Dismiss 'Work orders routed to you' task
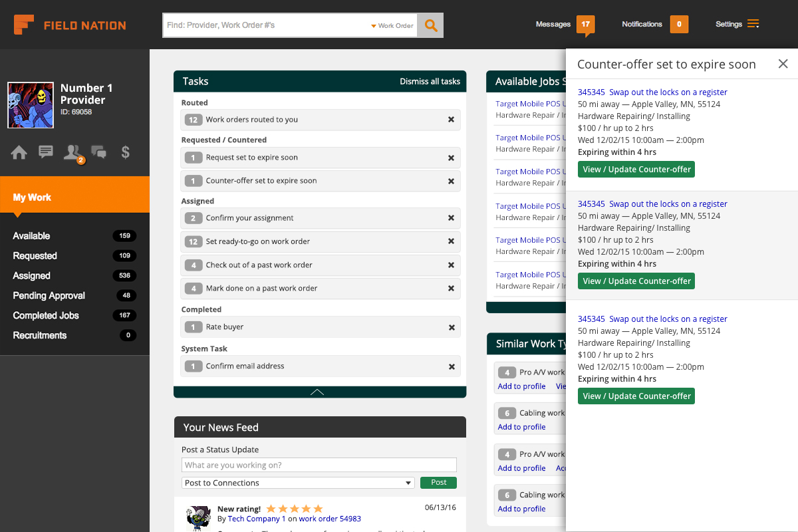 click(451, 120)
